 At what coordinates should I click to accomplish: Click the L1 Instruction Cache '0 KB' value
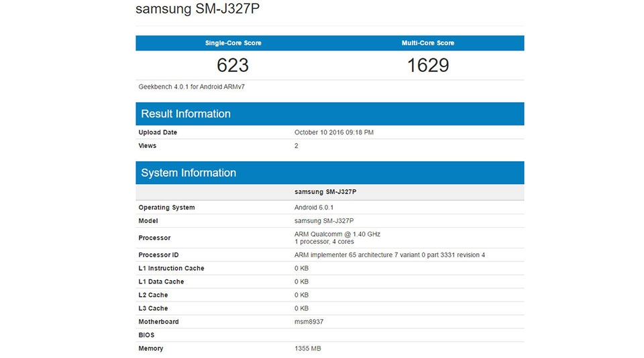point(301,268)
